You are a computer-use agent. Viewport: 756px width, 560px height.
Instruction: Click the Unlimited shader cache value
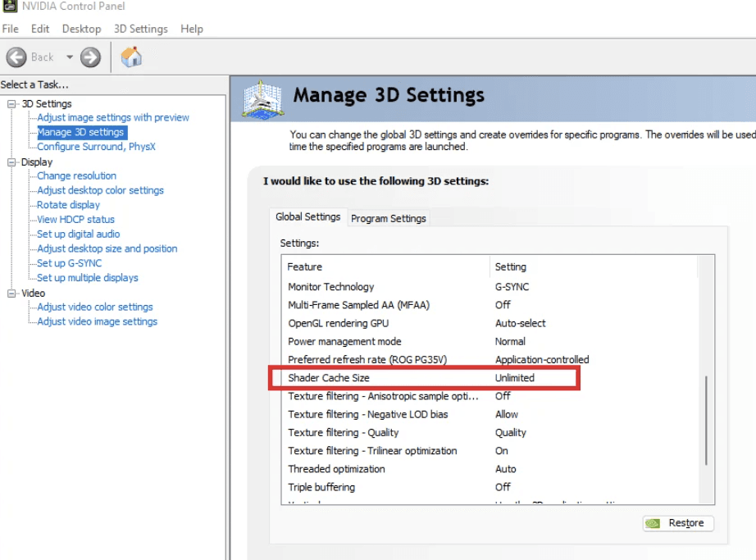point(514,378)
